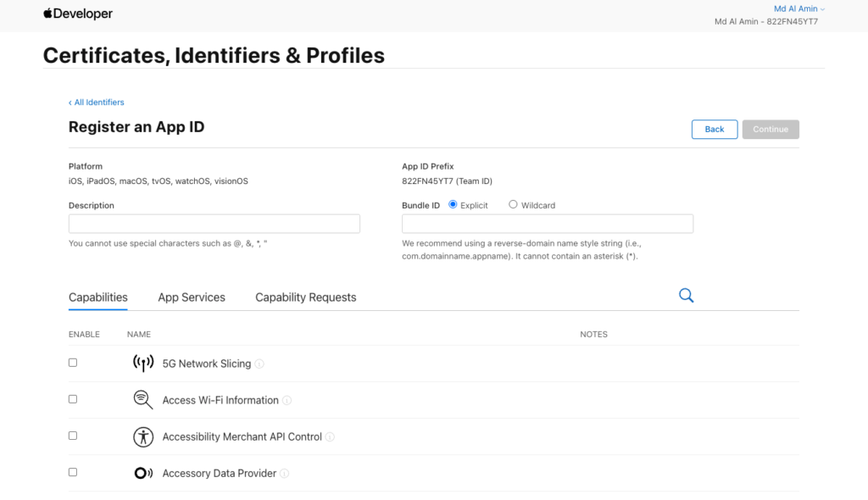
Task: Show info for Accessory Data Provider
Action: (x=285, y=474)
